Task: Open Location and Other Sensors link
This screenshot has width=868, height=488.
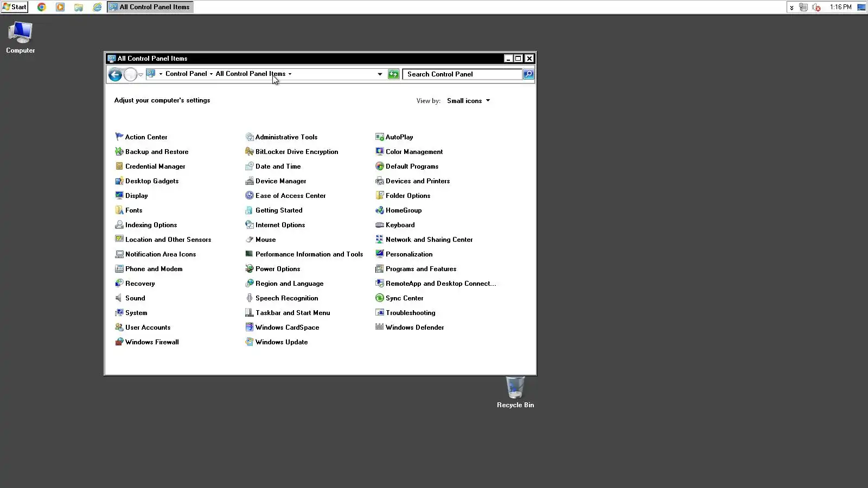Action: tap(168, 239)
